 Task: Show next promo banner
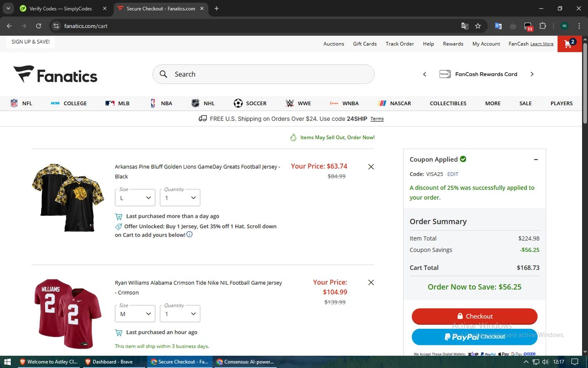coord(532,74)
